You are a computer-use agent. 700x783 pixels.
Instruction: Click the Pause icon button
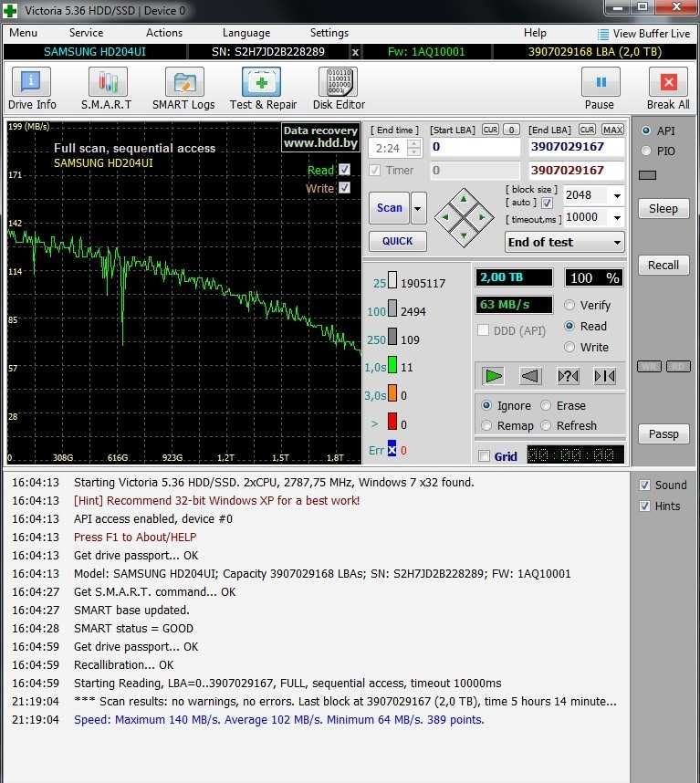[x=601, y=82]
